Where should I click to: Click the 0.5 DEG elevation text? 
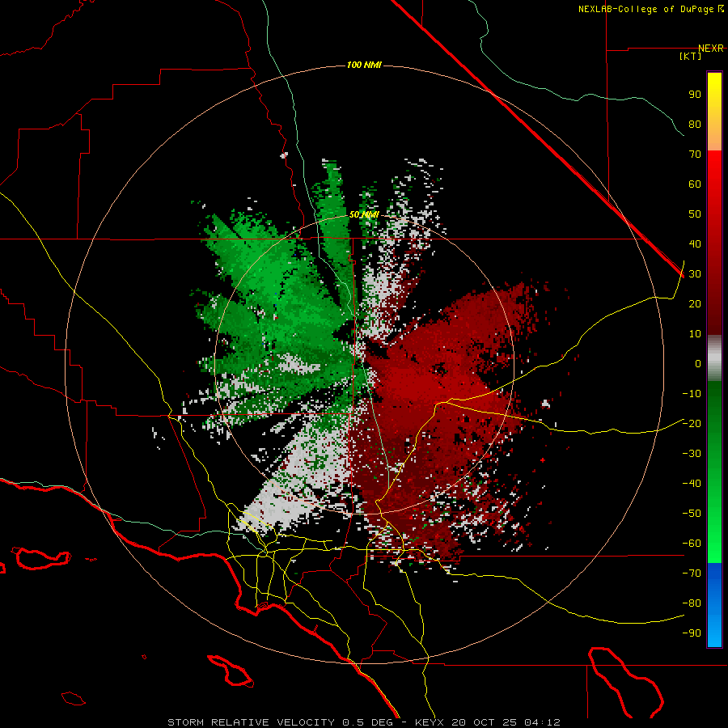pyautogui.click(x=367, y=722)
